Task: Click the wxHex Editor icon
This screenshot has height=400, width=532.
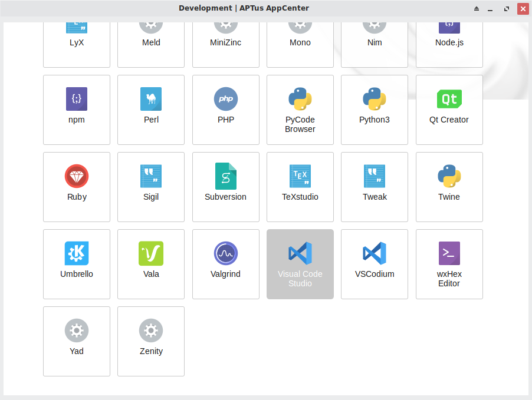Action: (x=449, y=253)
